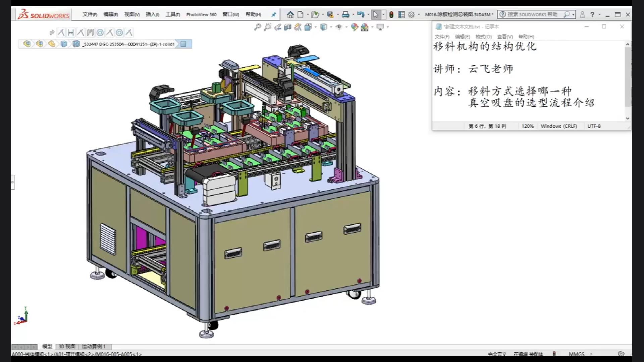Click View Settings monitor icon
This screenshot has height=362, width=644.
tap(380, 27)
